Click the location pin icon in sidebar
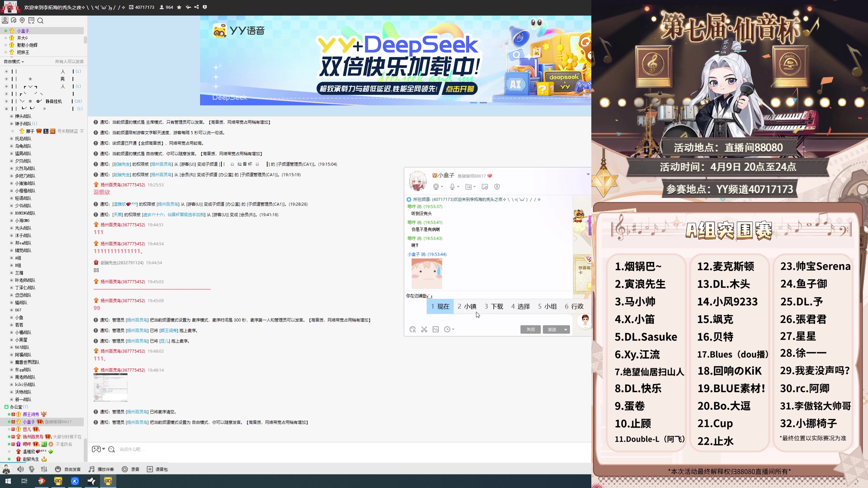 point(22,20)
